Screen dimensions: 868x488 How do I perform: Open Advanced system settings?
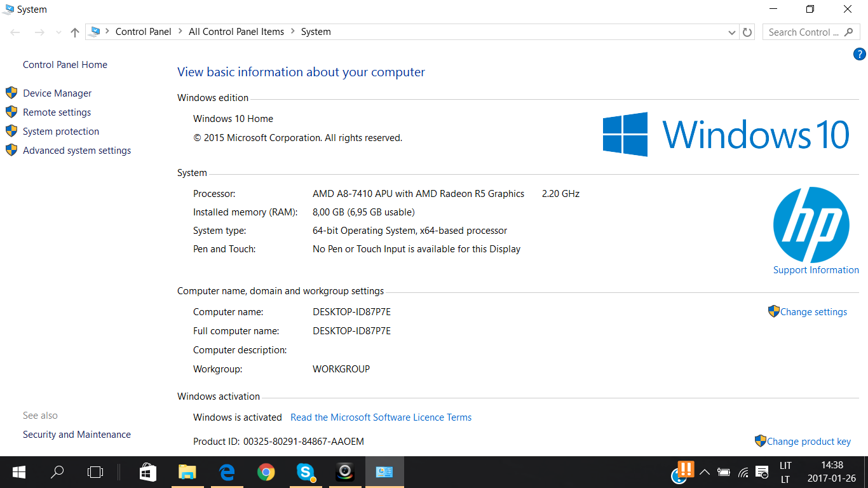point(77,151)
